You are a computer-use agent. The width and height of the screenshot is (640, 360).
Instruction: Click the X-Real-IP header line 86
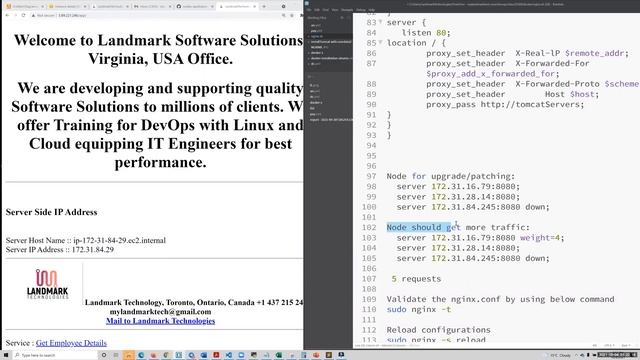(x=527, y=53)
